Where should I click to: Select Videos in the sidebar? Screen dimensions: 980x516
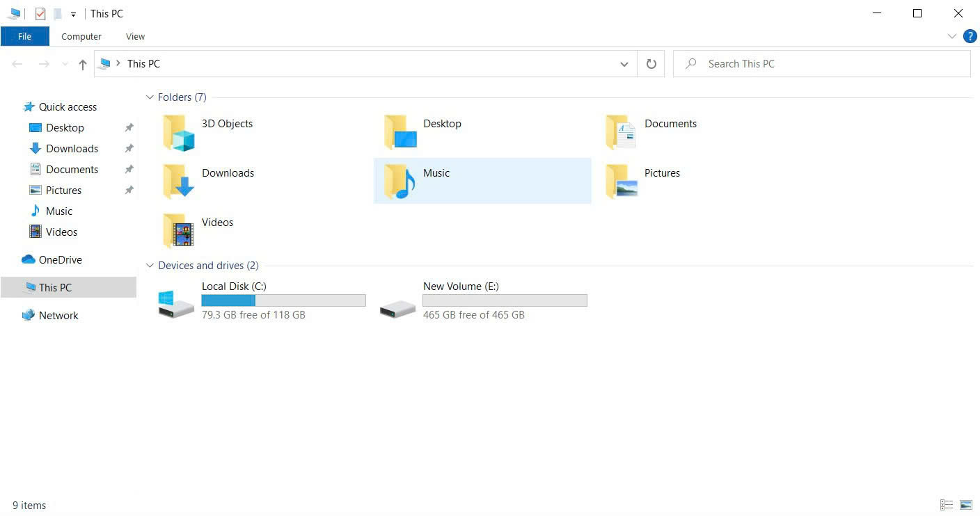[x=62, y=232]
